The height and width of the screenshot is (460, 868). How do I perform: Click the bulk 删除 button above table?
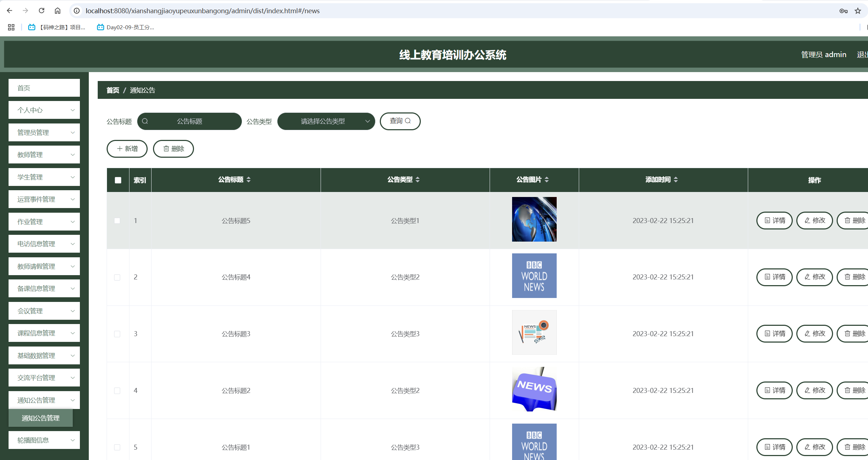point(173,148)
